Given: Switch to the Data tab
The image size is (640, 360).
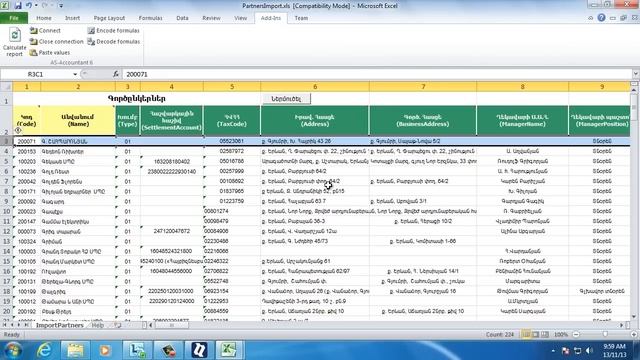Looking at the screenshot, I should [x=182, y=18].
